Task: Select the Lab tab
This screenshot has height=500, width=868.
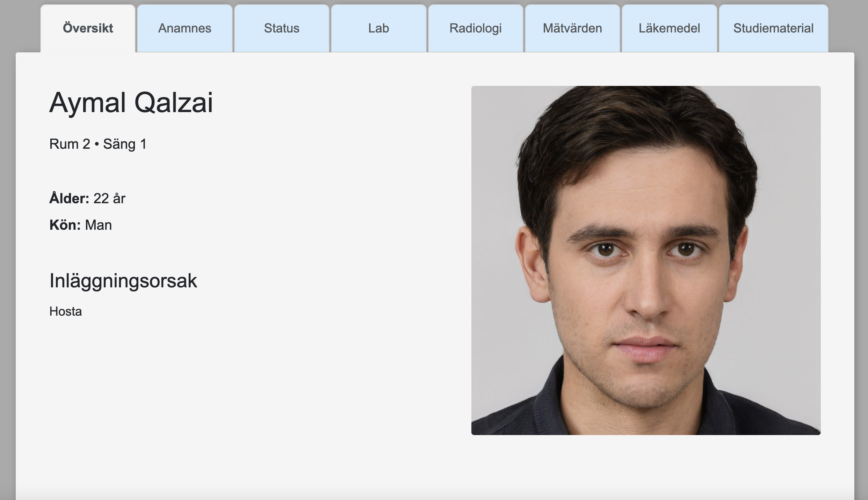Action: click(x=378, y=28)
